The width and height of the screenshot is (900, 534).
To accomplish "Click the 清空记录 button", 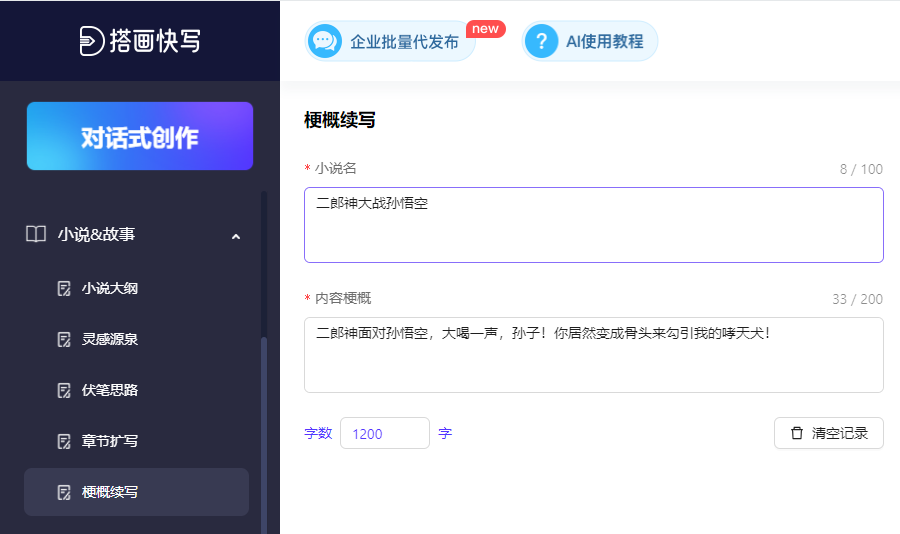I will pos(828,433).
